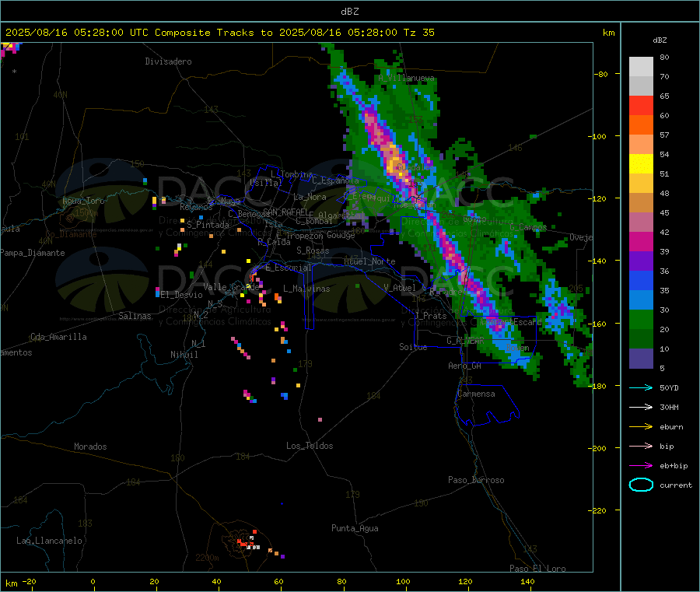Click the 'Divisadero' map label
This screenshot has width=700, height=592.
[x=168, y=61]
